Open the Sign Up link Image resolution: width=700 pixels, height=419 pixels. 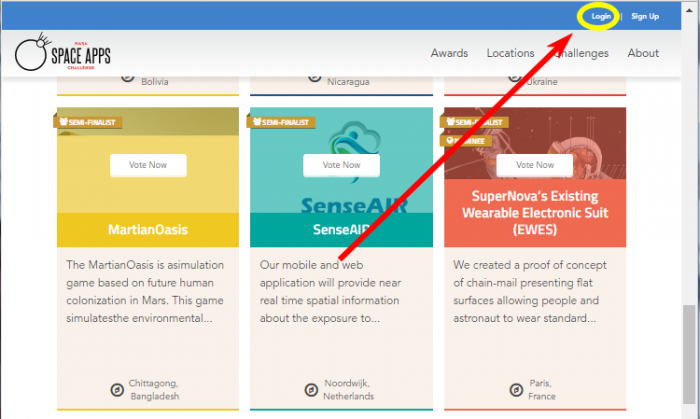(645, 17)
